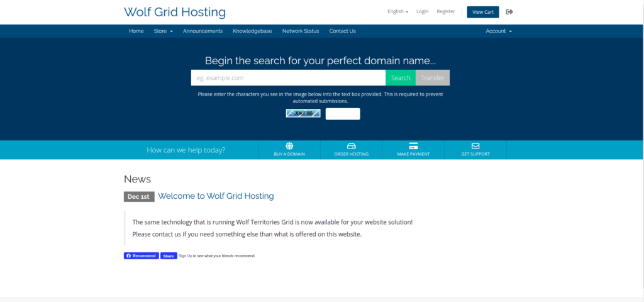This screenshot has width=644, height=302.
Task: Click the View Cart button
Action: point(482,12)
